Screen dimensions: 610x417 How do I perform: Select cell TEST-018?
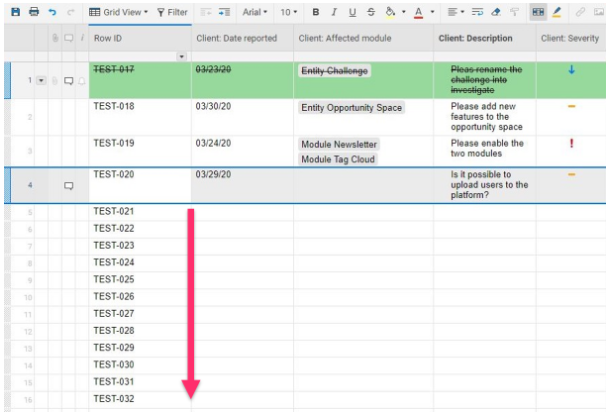coord(140,117)
